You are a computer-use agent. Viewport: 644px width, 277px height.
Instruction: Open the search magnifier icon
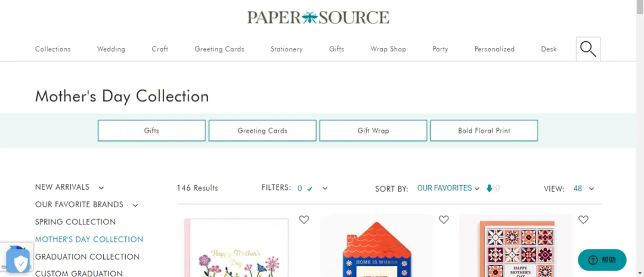(x=588, y=49)
